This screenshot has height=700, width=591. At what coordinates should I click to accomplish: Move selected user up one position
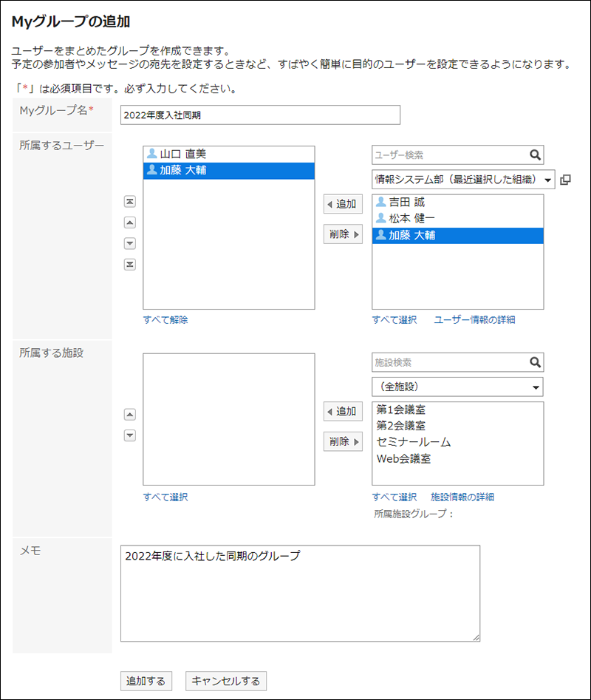tap(130, 222)
